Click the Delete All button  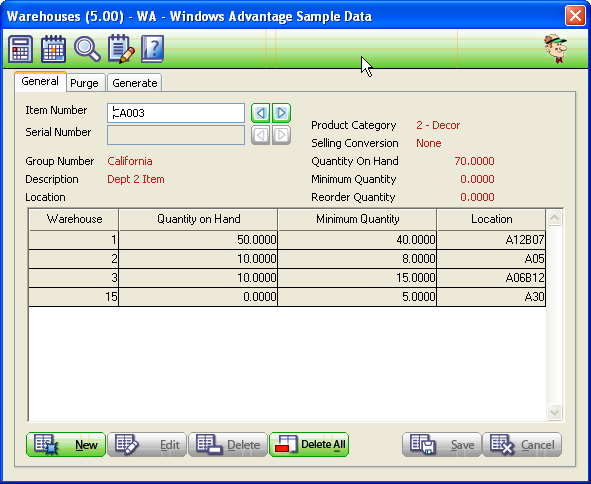[309, 445]
